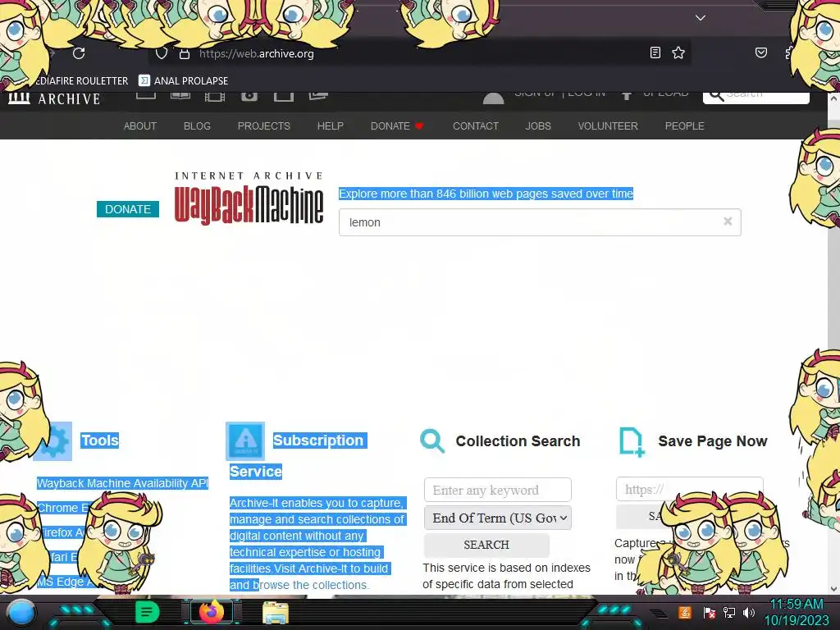Click the Subscription Service Archive-It icon

[245, 441]
